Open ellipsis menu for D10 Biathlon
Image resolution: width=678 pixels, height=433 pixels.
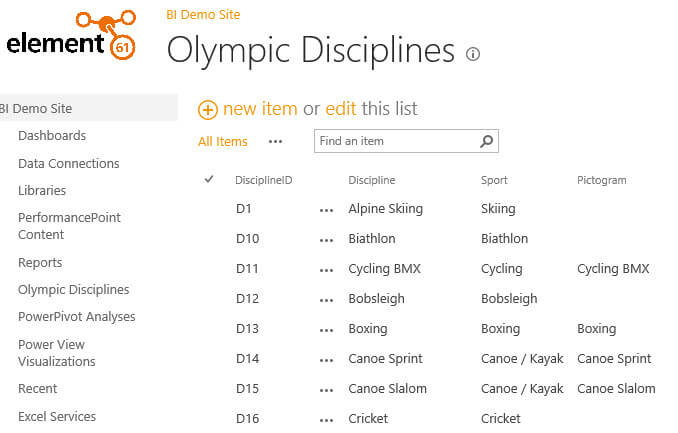coord(326,241)
